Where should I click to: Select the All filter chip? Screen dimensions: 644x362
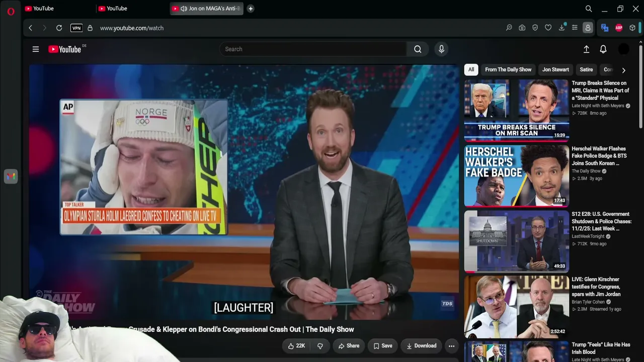(471, 70)
